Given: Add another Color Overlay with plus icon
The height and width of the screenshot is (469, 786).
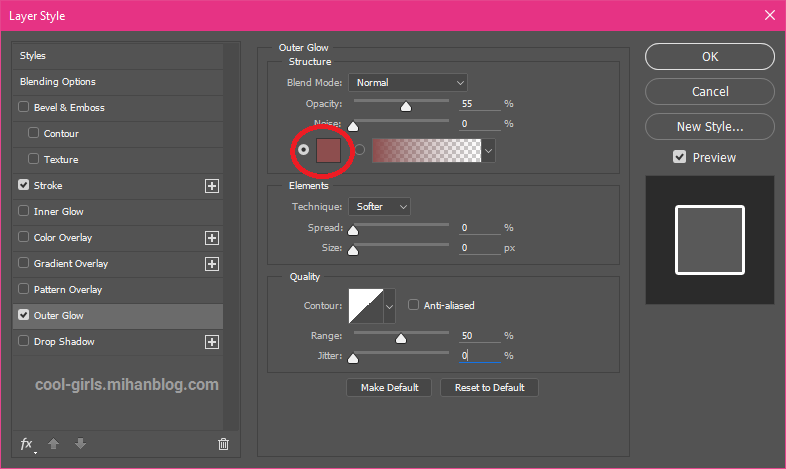Looking at the screenshot, I should point(212,238).
